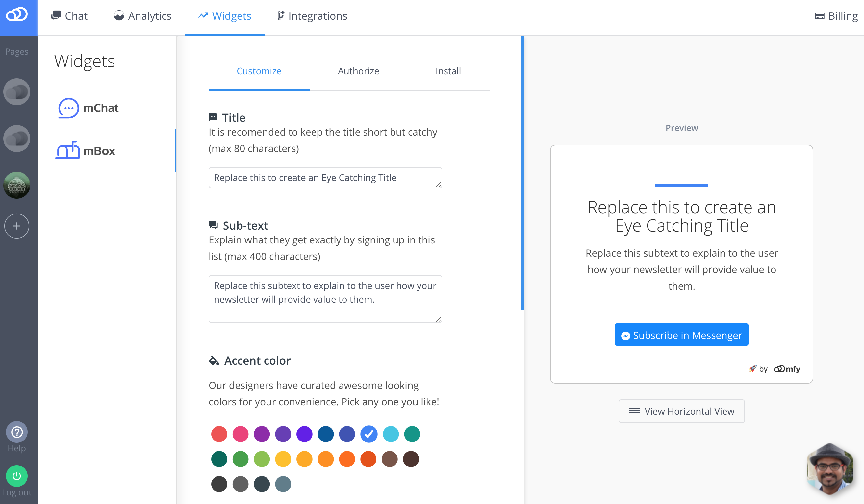Open the Billing page

click(x=836, y=16)
